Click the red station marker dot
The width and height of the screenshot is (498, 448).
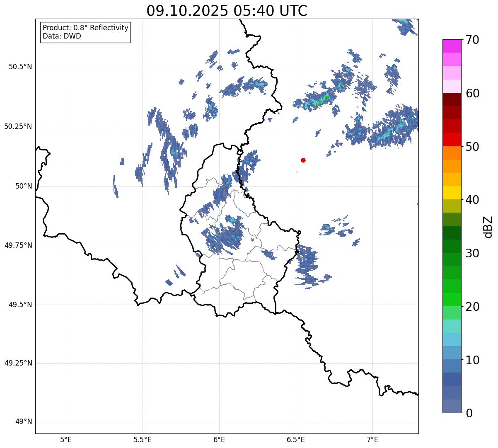coord(303,160)
